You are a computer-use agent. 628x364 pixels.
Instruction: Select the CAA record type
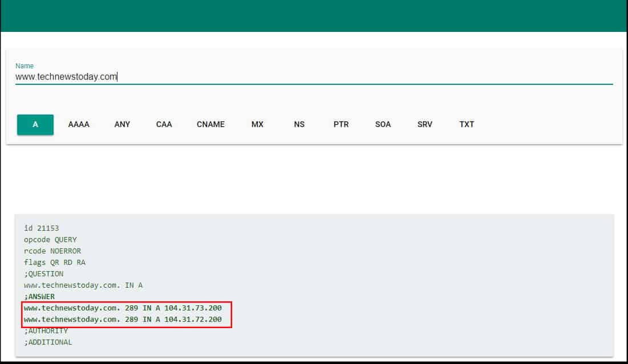coord(164,124)
